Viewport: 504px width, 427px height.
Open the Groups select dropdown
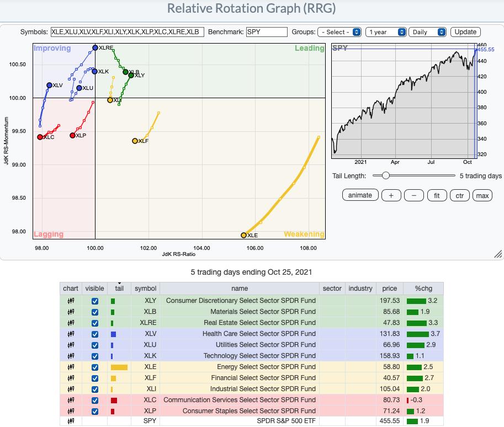(339, 32)
